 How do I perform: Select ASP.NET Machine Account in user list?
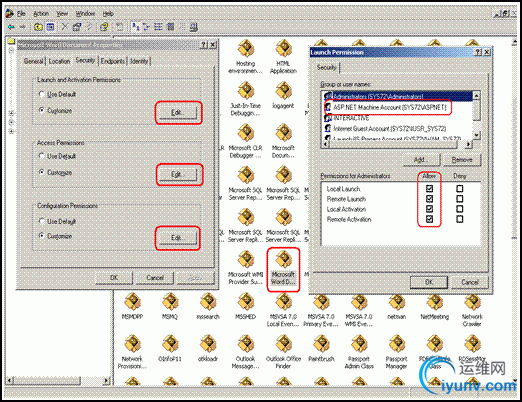[389, 107]
